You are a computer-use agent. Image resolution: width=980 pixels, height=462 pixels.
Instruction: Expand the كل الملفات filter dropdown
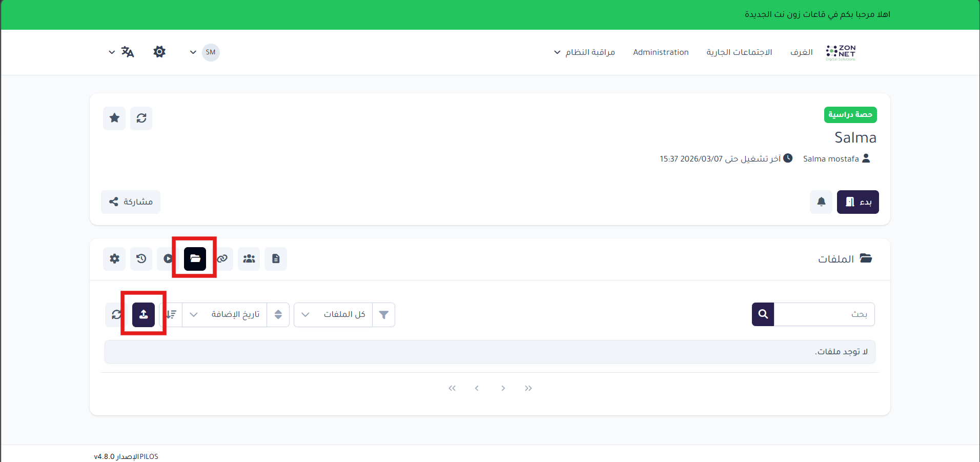[x=333, y=314]
